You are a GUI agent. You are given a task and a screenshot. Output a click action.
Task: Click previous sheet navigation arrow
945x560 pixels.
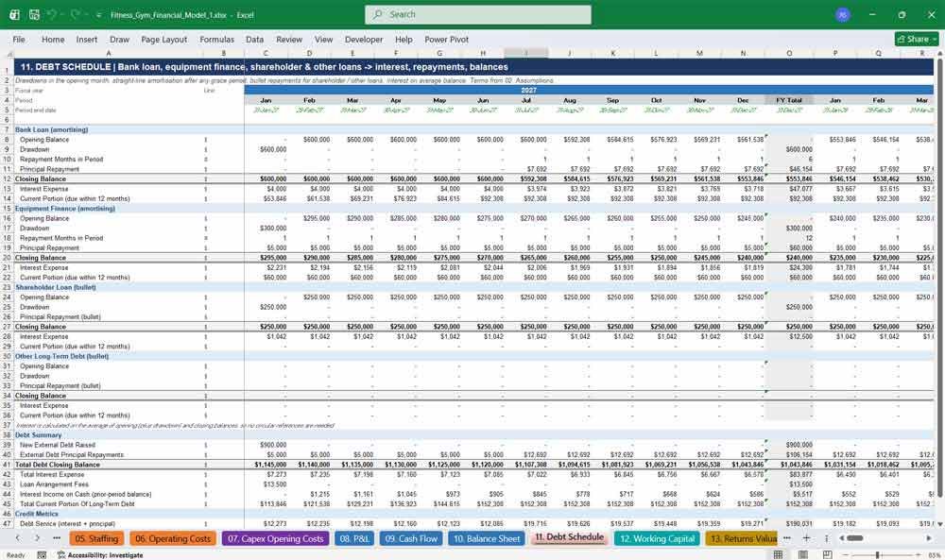tap(17, 538)
